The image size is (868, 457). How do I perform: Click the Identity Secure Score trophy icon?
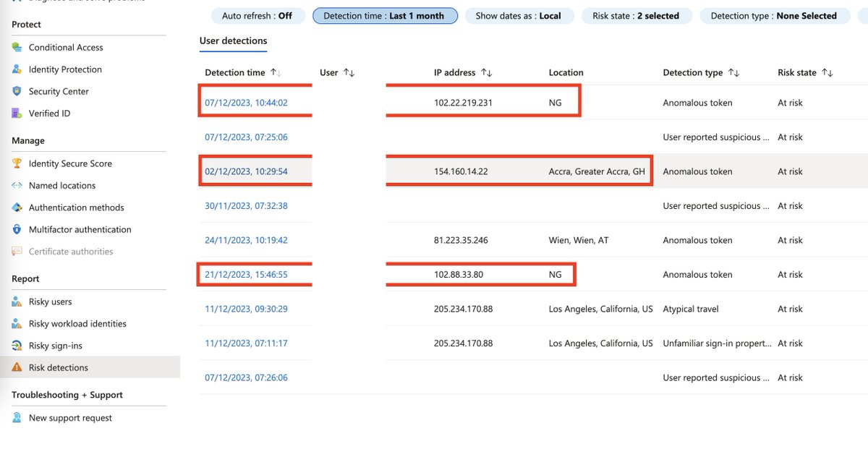17,163
